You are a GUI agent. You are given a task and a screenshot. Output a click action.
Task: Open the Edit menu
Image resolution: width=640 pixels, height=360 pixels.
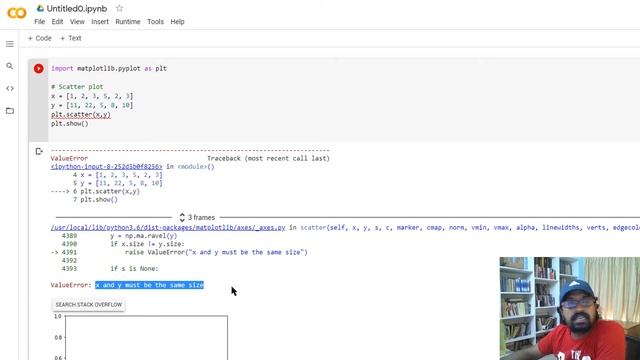pos(57,22)
